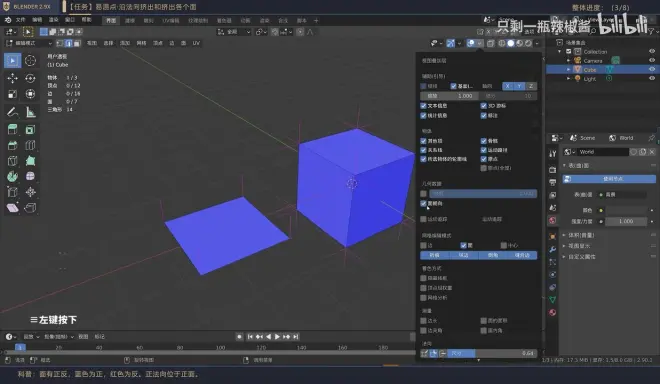Image resolution: width=660 pixels, height=384 pixels.
Task: Switch to face select mode
Action: [x=77, y=43]
